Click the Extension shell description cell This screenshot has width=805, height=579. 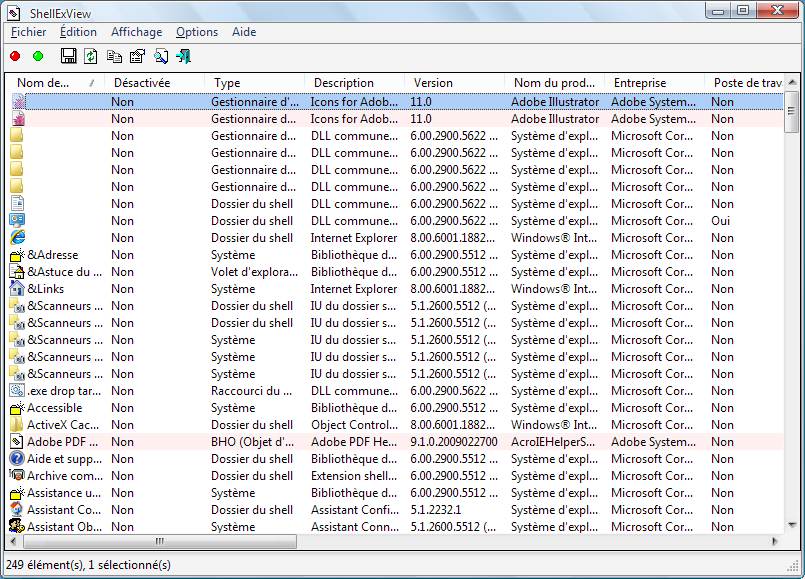pyautogui.click(x=354, y=475)
